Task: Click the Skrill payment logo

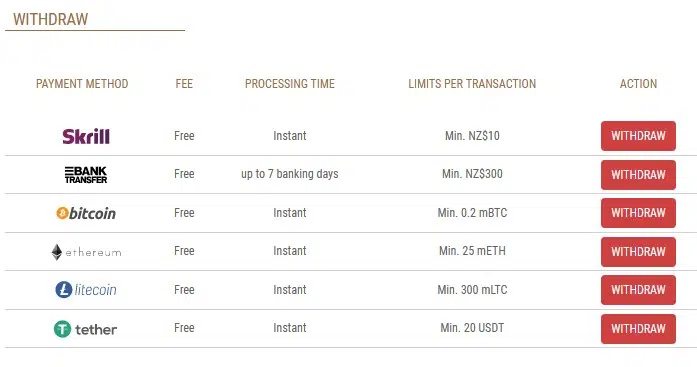Action: (x=86, y=136)
